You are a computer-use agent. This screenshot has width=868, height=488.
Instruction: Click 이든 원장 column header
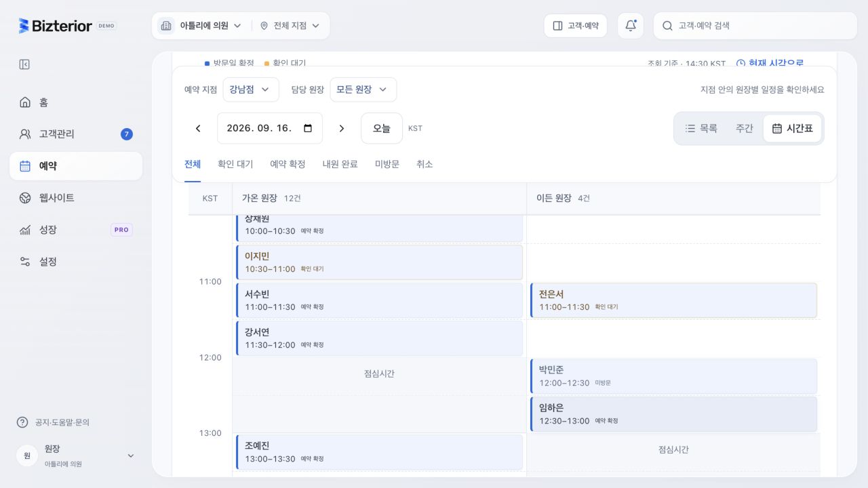(x=673, y=199)
